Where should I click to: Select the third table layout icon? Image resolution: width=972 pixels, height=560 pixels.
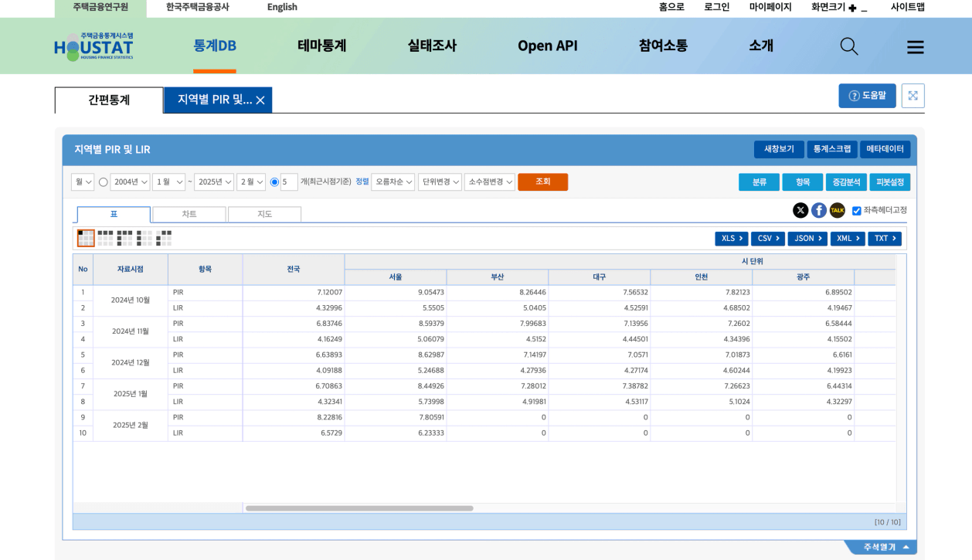124,238
